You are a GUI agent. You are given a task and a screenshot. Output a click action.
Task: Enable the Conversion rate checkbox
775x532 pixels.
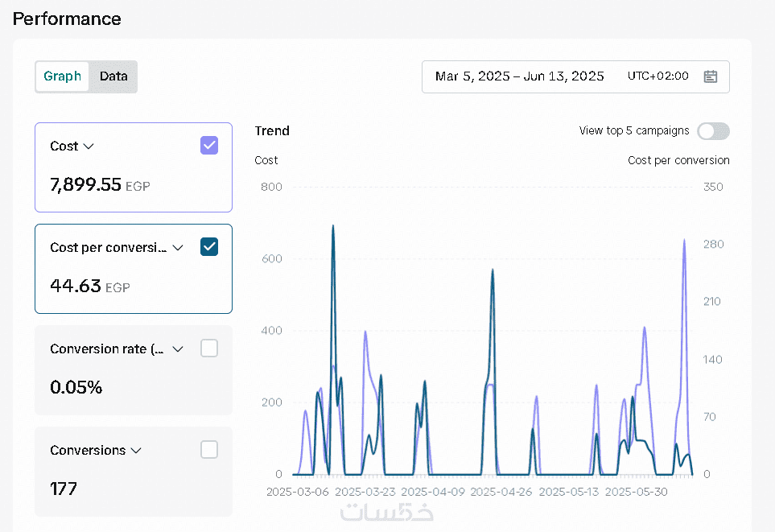(x=209, y=348)
